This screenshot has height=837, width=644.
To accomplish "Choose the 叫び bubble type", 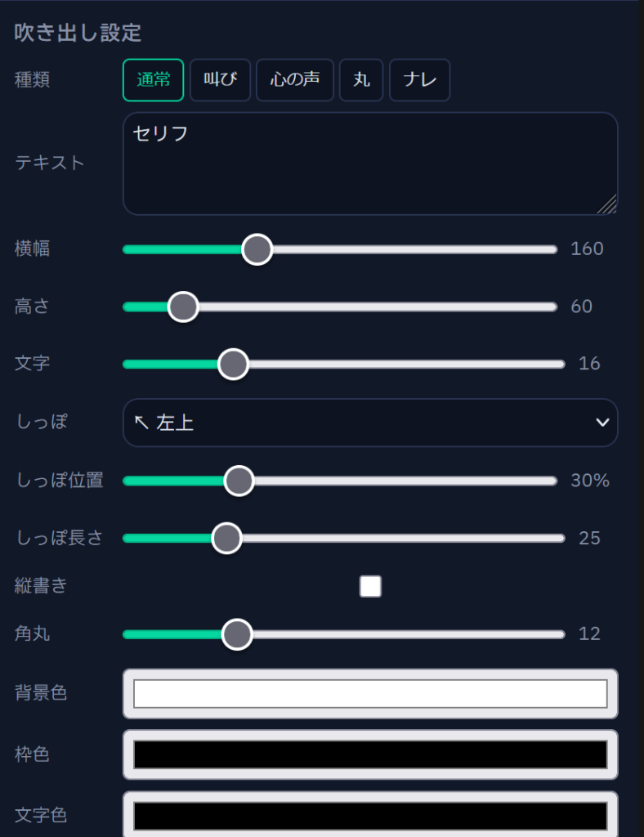I will pos(220,80).
